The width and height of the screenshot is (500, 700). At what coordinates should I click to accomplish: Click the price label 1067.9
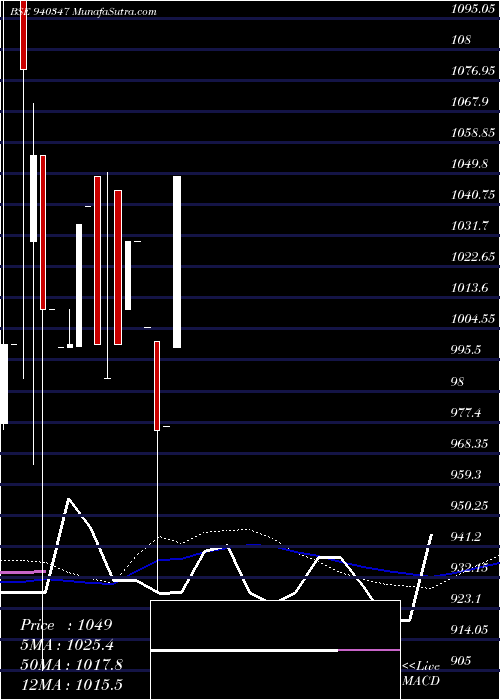(470, 102)
